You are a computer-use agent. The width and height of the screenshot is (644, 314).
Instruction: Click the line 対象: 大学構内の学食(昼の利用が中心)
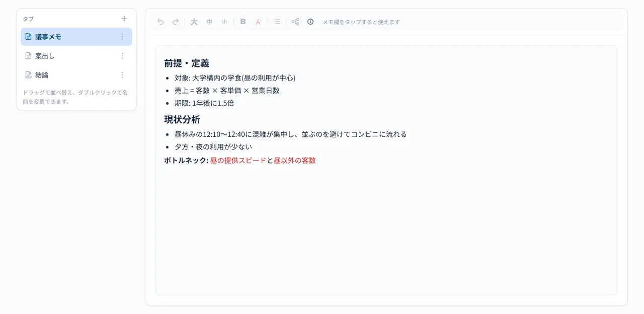235,78
